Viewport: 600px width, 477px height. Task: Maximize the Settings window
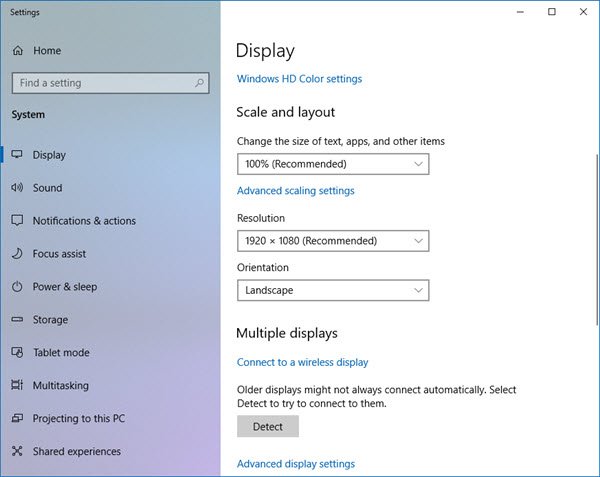(552, 12)
